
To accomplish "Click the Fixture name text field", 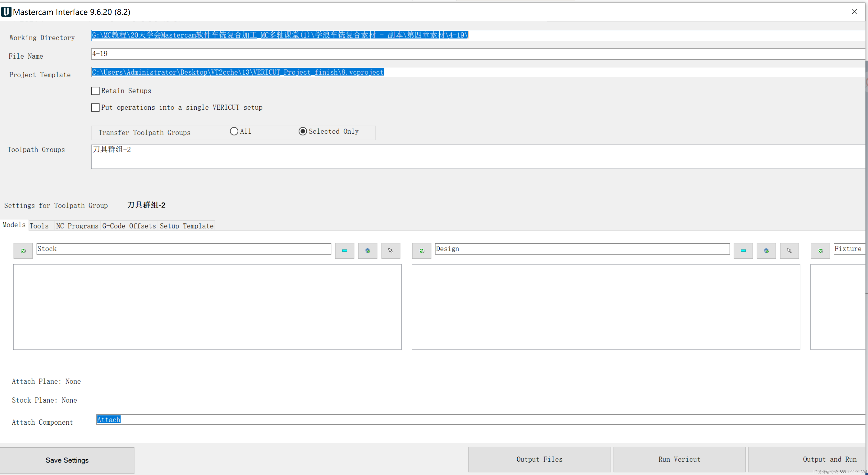I will pyautogui.click(x=850, y=249).
